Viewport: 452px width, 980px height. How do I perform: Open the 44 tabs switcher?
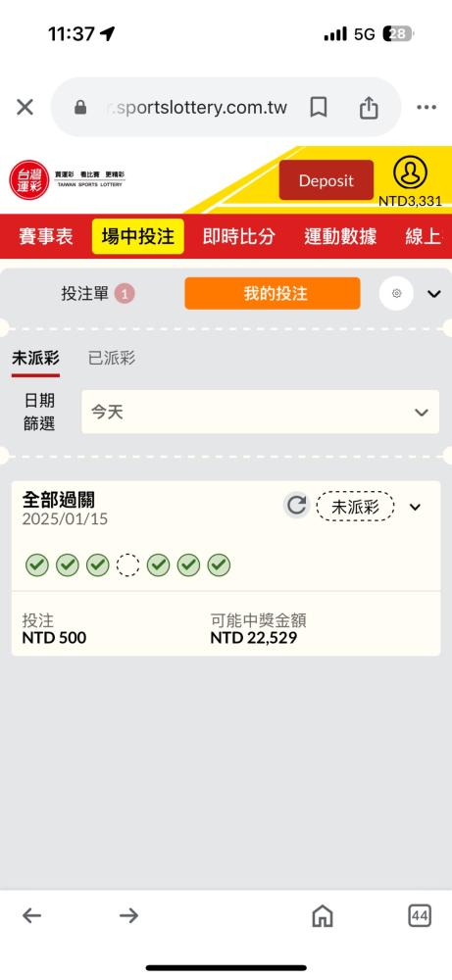[x=420, y=916]
